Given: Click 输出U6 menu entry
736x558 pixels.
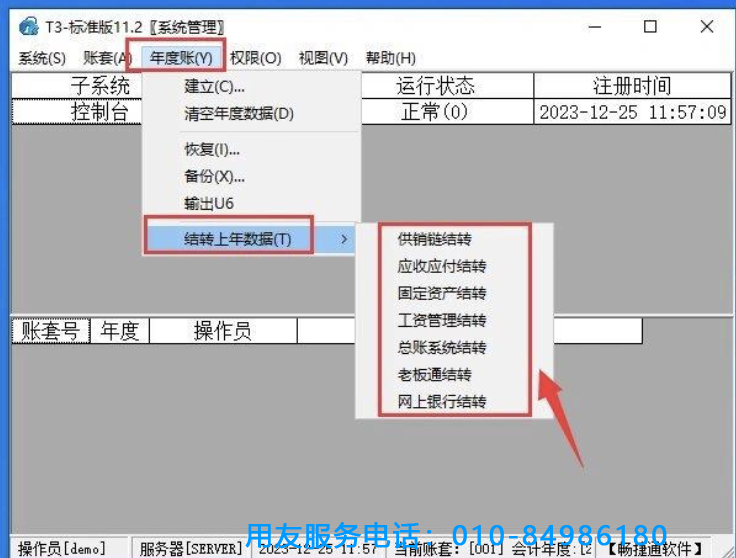Looking at the screenshot, I should [x=209, y=203].
